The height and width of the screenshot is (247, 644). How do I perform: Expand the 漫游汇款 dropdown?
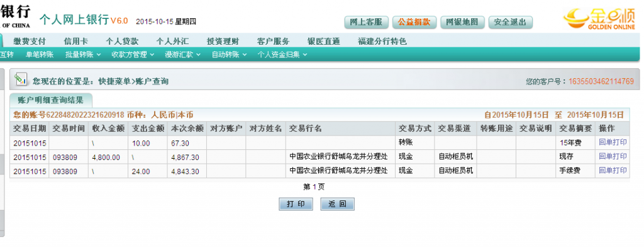(183, 54)
